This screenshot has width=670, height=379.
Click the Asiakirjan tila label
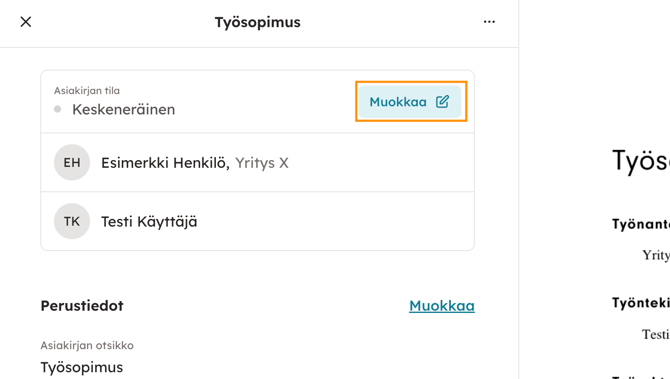click(87, 91)
